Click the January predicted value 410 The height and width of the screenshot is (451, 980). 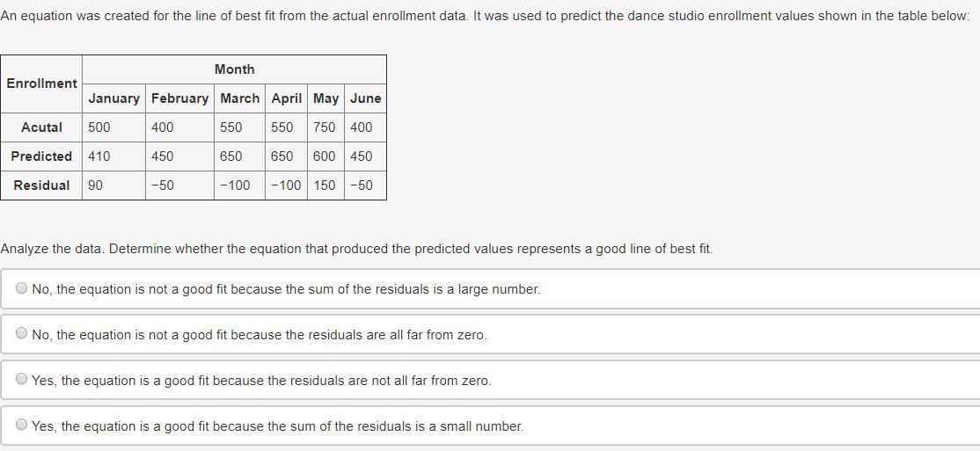pos(99,156)
